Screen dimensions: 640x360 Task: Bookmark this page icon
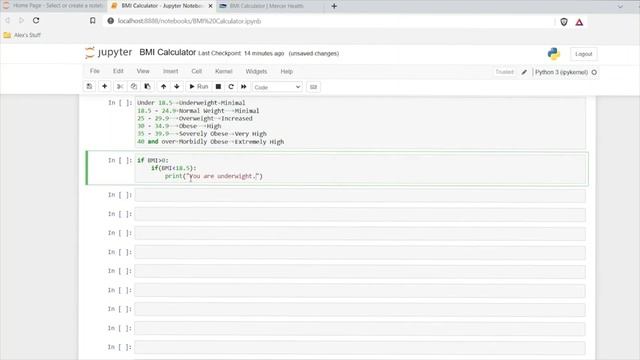click(93, 21)
